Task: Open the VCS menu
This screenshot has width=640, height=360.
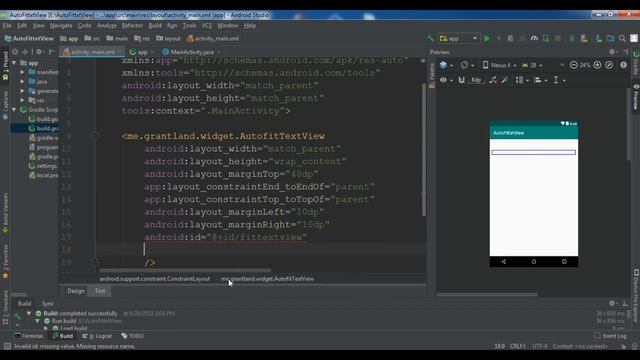Action: click(x=207, y=25)
